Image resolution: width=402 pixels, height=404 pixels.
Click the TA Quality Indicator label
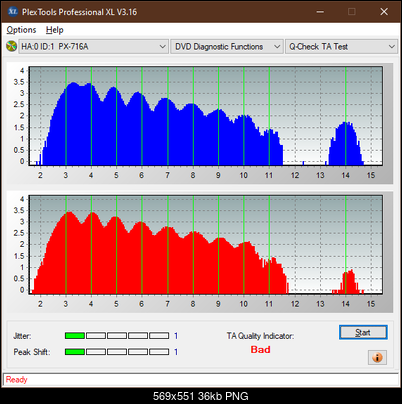[x=260, y=336]
